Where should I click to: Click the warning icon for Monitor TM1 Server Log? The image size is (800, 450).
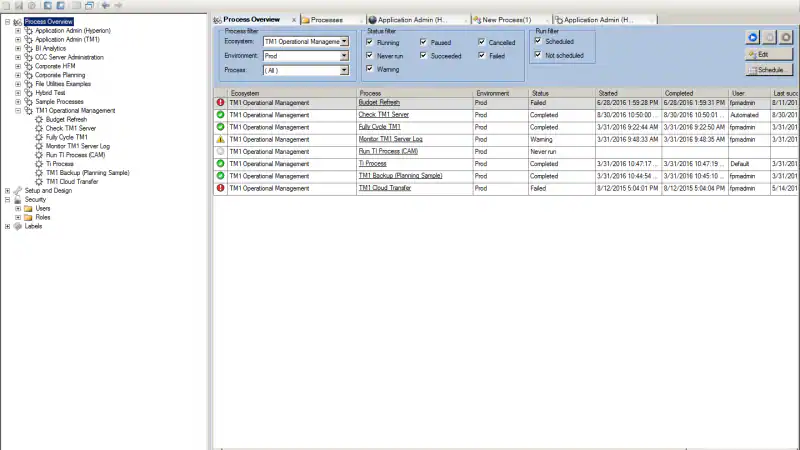click(x=220, y=139)
